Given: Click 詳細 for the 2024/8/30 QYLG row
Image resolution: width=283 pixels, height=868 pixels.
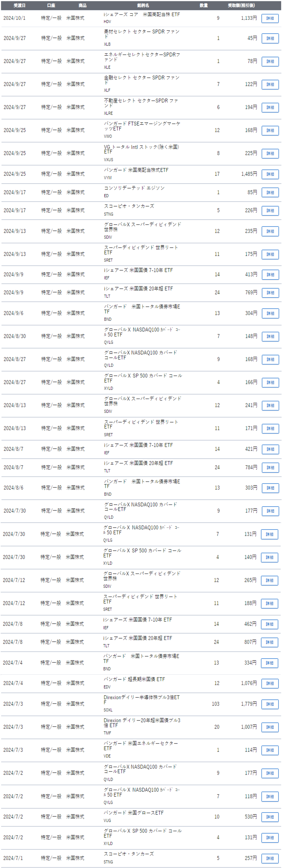Looking at the screenshot, I should coord(270,336).
